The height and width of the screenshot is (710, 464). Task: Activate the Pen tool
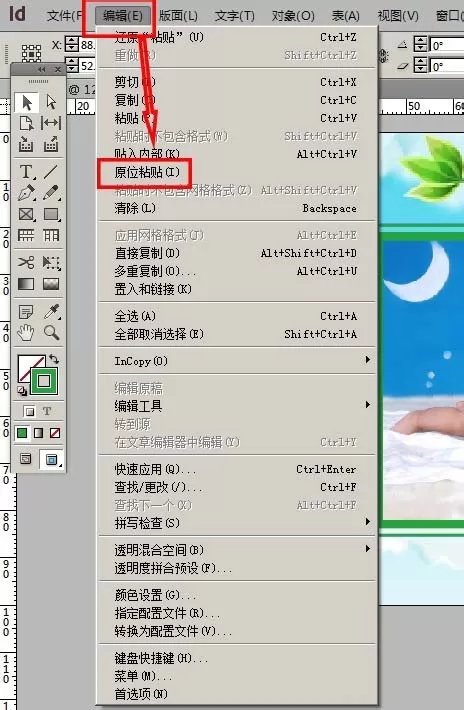(26, 193)
